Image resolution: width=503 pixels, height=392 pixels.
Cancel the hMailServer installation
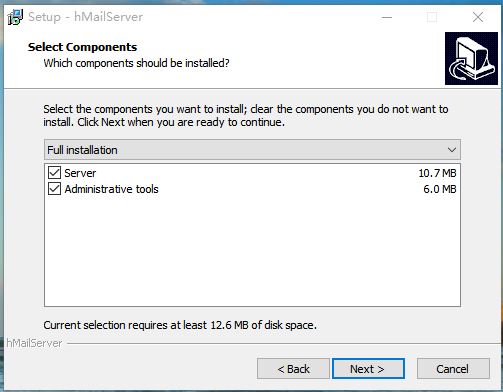(x=453, y=369)
